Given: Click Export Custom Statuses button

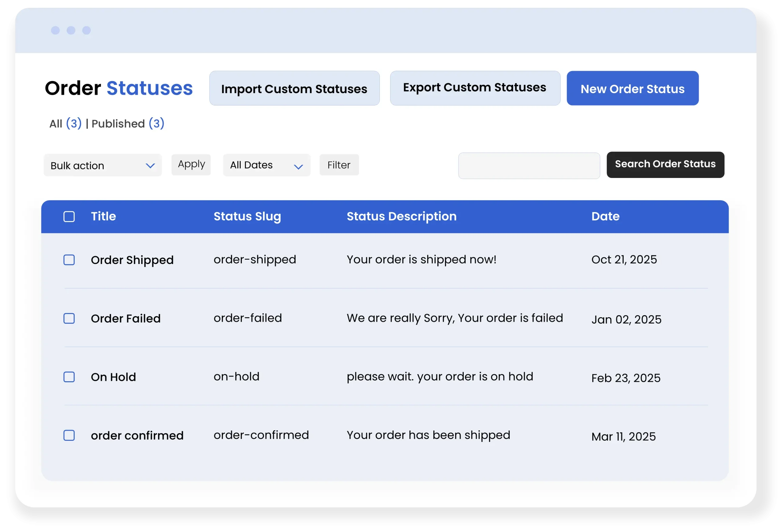Looking at the screenshot, I should [x=475, y=88].
